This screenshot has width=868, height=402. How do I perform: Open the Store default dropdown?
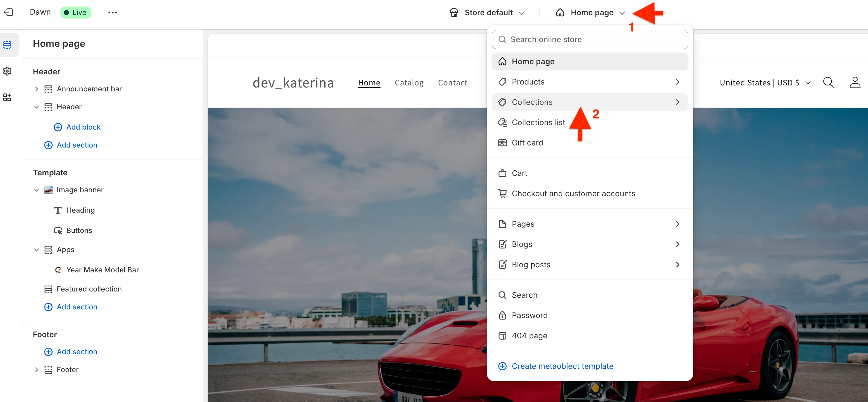click(487, 13)
